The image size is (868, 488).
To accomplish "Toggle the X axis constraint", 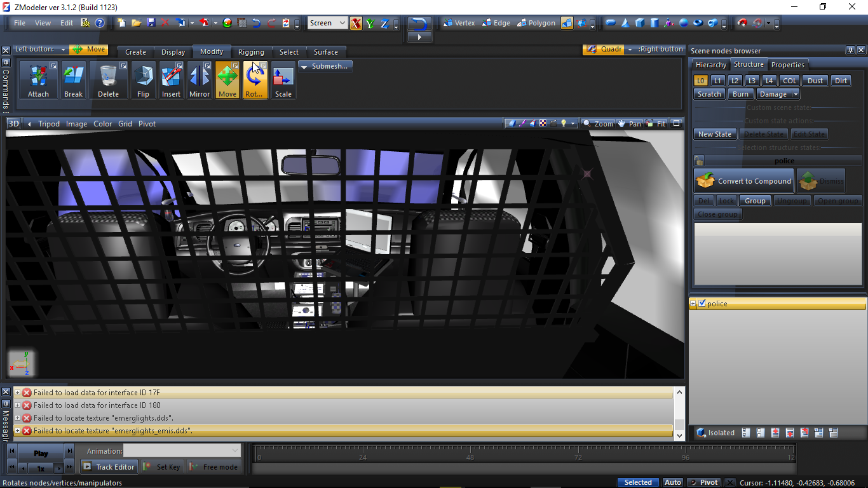I will pos(355,24).
